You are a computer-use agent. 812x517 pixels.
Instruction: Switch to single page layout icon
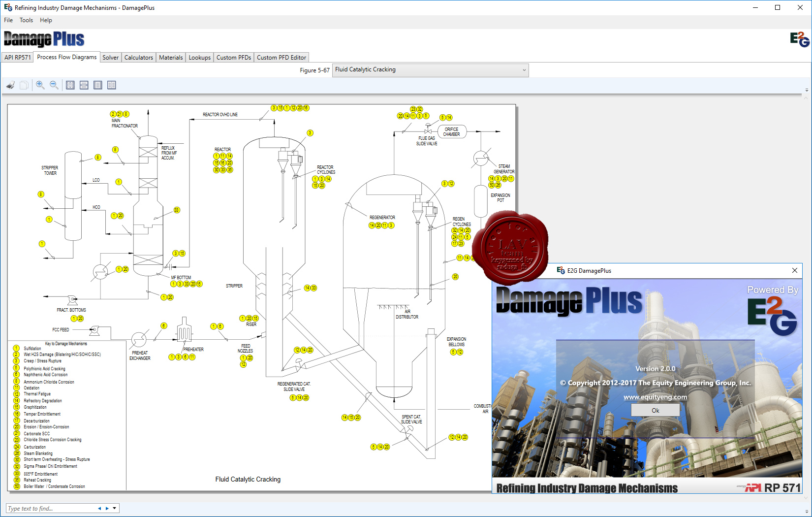(98, 85)
